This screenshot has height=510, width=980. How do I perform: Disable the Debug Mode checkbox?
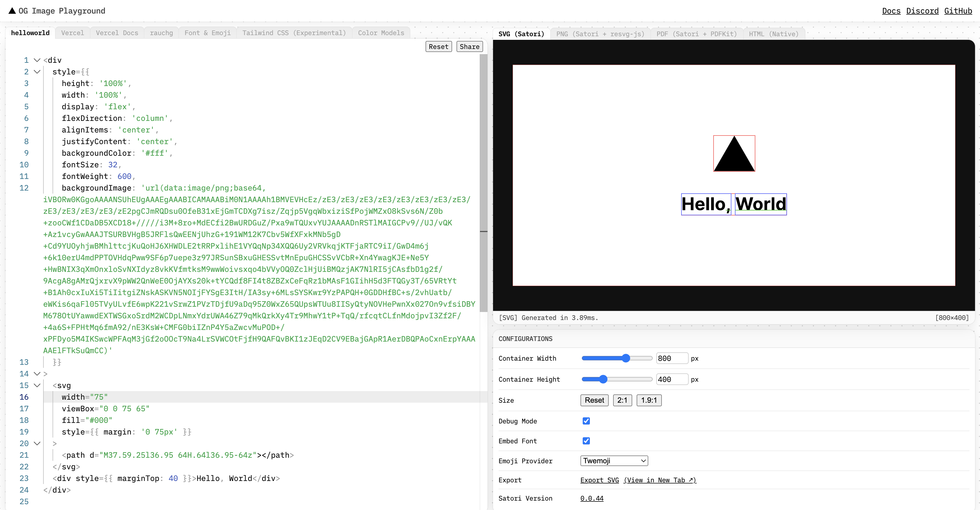[x=586, y=421]
